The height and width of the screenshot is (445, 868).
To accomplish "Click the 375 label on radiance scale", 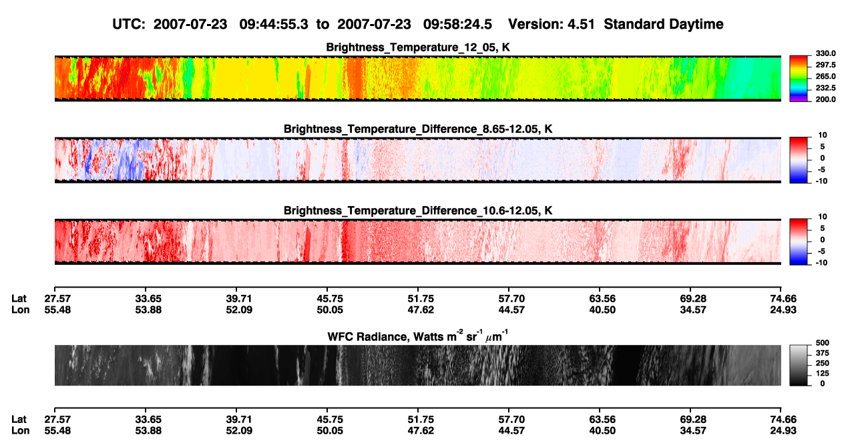I will pos(823,354).
